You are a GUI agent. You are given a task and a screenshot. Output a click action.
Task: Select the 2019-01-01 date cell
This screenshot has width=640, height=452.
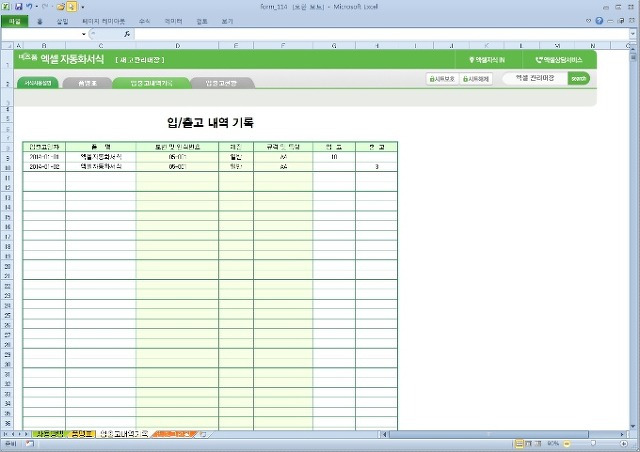[44, 157]
